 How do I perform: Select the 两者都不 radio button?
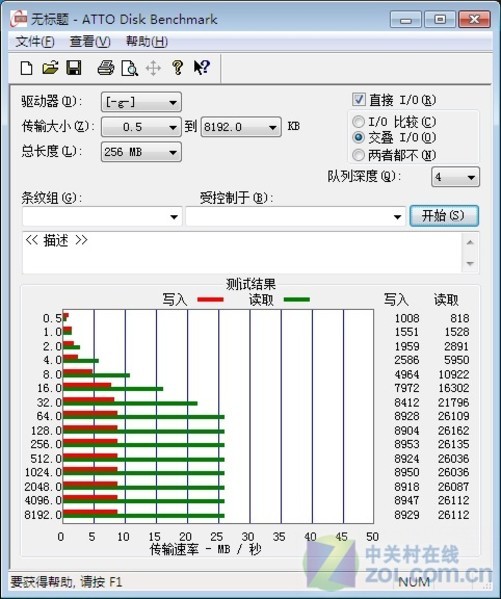point(358,155)
